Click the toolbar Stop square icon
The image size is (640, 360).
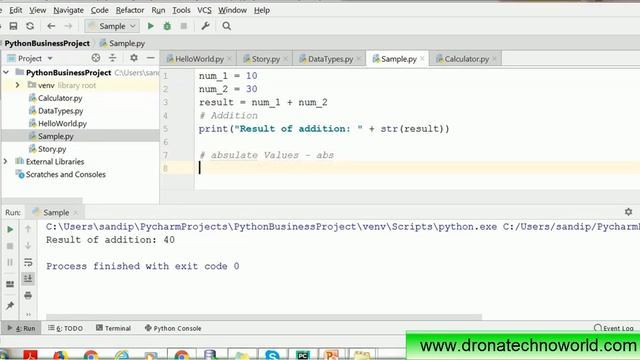tap(184, 26)
